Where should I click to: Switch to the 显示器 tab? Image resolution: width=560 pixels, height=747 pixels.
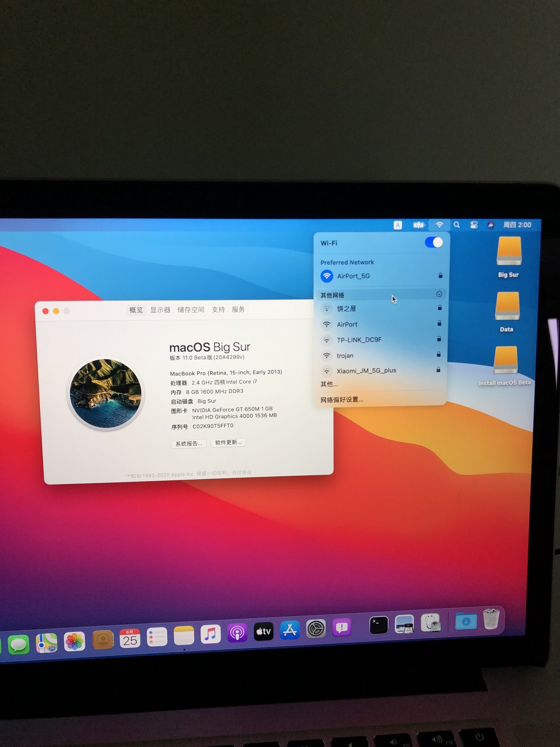point(160,310)
